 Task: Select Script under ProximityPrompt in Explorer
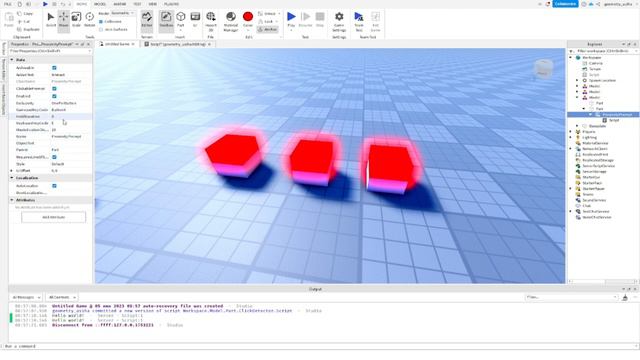click(x=611, y=120)
